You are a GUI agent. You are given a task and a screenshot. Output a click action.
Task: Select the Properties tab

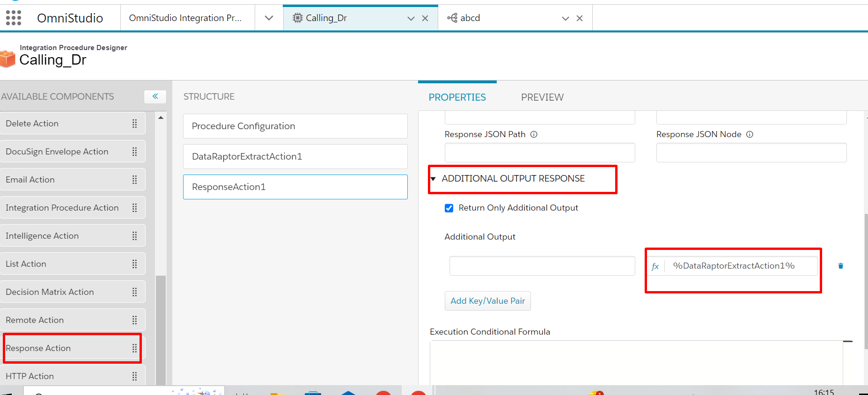tap(457, 97)
